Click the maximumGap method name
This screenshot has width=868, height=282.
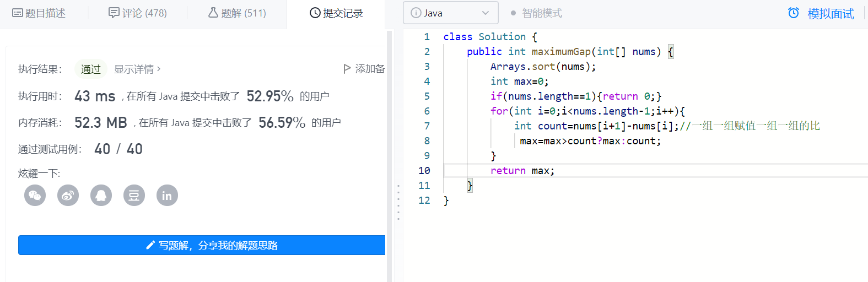tap(561, 52)
